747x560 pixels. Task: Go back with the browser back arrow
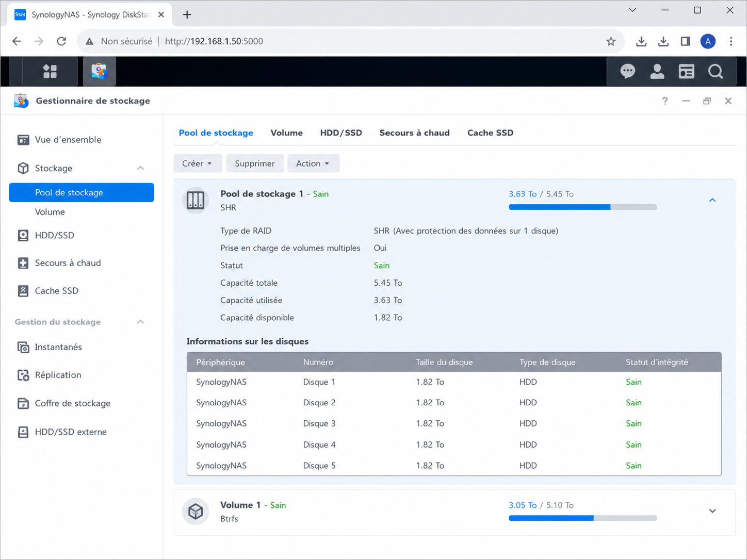[17, 41]
